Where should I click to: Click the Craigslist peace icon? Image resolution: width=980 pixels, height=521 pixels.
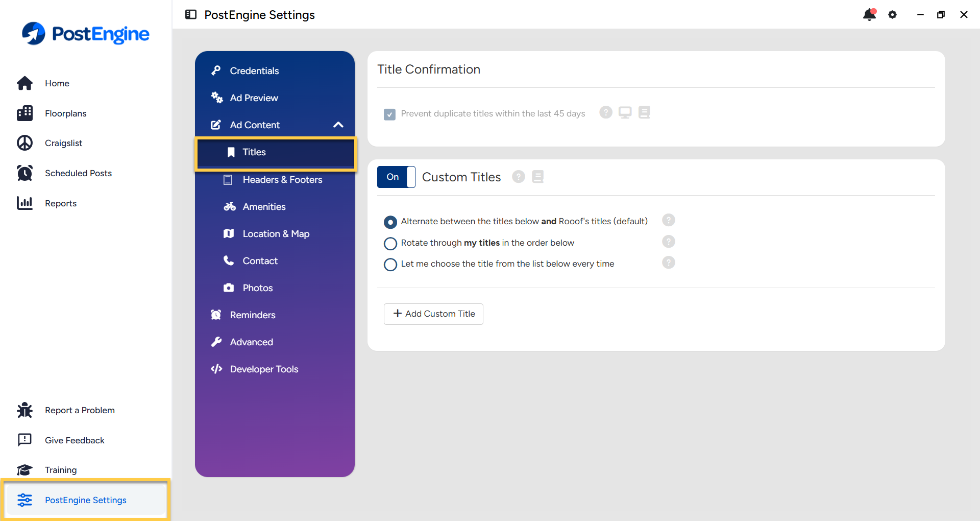(x=24, y=143)
